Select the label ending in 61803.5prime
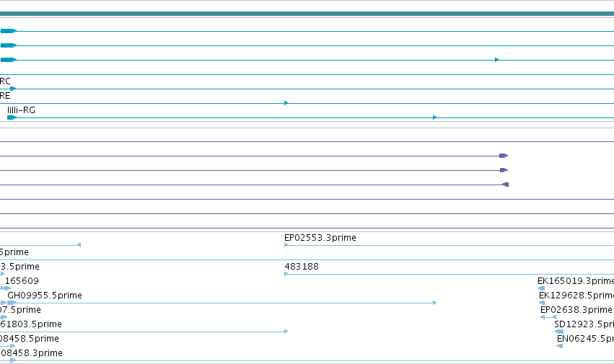 coord(31,324)
